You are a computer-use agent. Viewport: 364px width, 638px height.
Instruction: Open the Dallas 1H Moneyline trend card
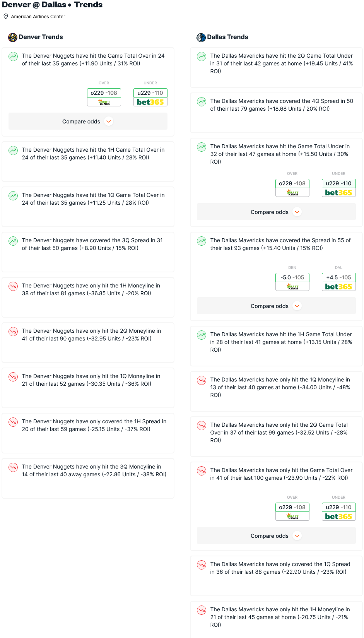pos(276,619)
